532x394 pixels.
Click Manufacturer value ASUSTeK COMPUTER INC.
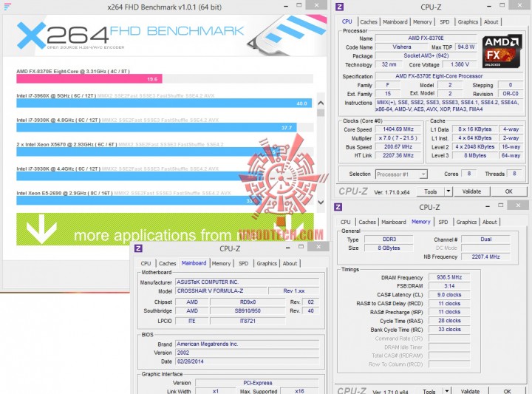[x=247, y=282]
